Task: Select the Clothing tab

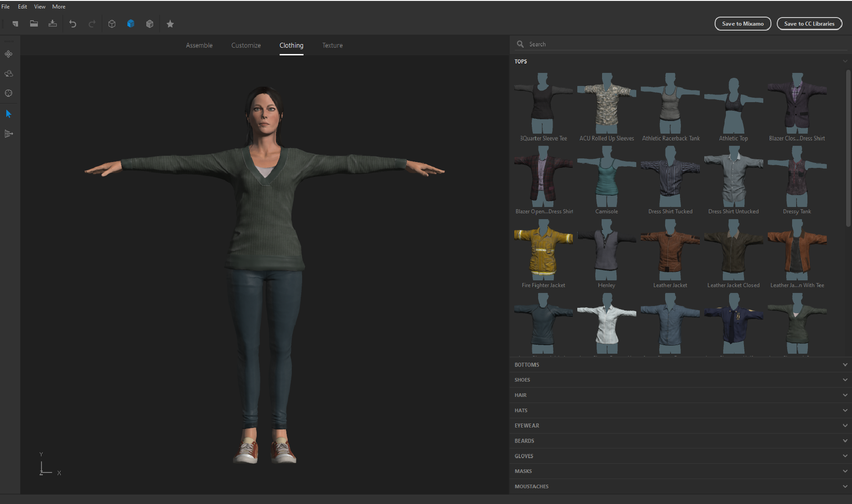Action: coord(291,45)
